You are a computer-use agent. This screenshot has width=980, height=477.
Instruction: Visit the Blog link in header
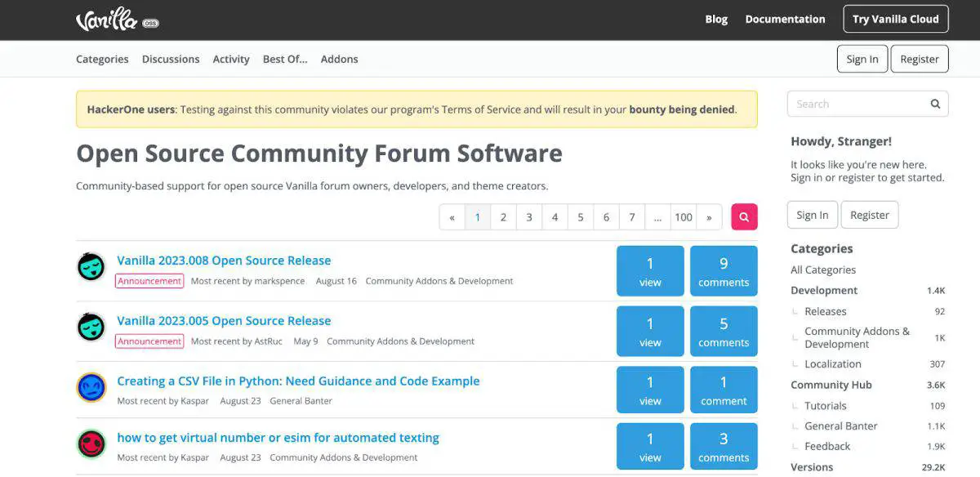point(716,20)
